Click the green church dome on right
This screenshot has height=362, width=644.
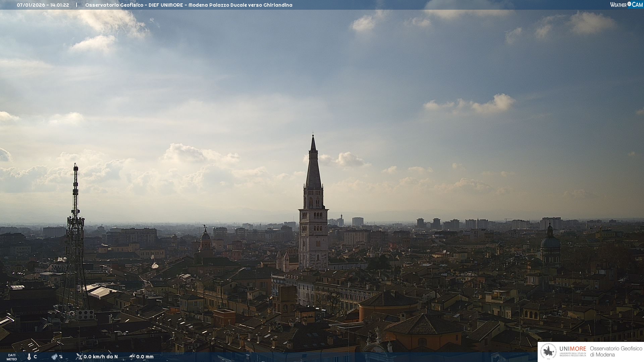[x=550, y=242]
